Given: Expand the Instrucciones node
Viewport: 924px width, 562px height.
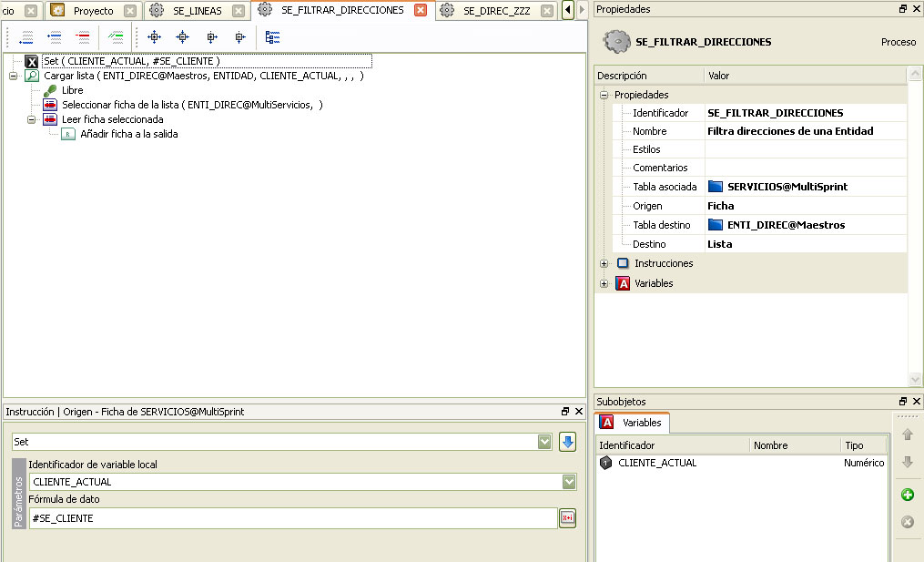Looking at the screenshot, I should (x=604, y=263).
